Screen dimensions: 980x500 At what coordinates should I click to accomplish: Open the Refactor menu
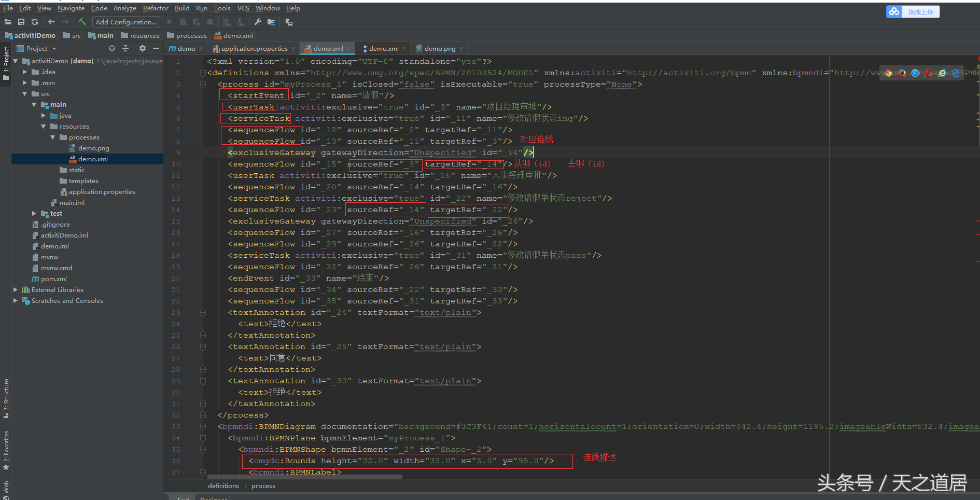tap(156, 8)
